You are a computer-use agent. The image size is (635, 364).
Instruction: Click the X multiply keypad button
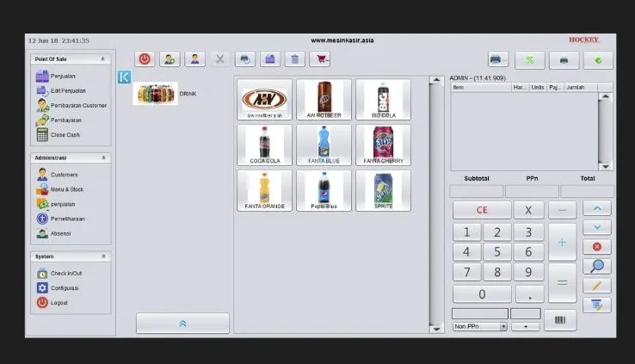point(528,210)
